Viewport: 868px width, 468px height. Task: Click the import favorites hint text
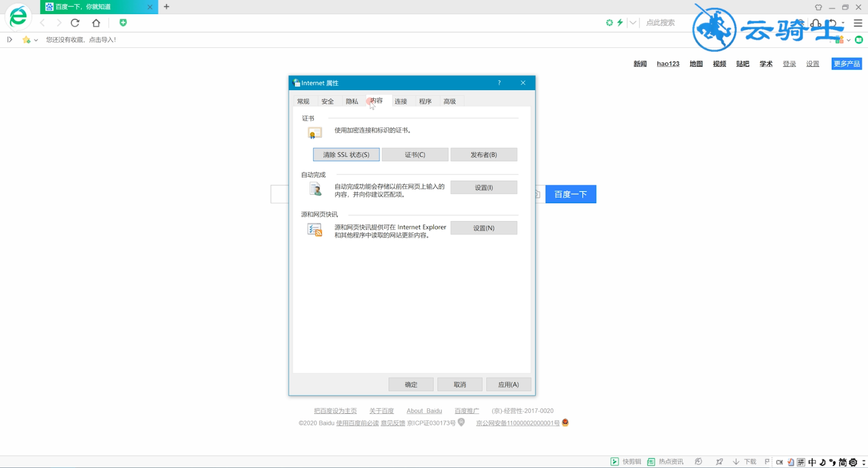pyautogui.click(x=81, y=40)
